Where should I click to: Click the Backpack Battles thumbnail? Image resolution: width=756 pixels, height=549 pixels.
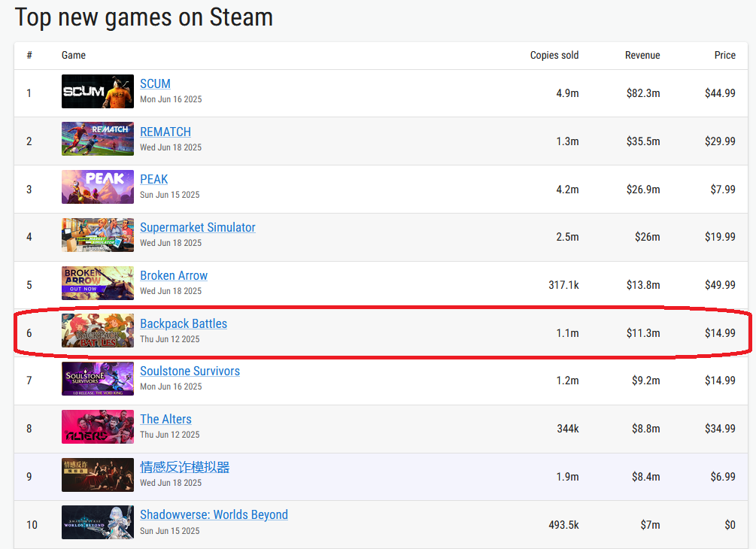click(98, 331)
